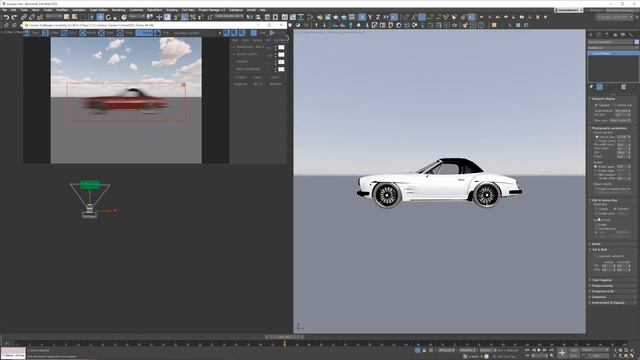Toggle Geometry motion blur checkbox
Screen dimensions: 640x360
(614, 209)
